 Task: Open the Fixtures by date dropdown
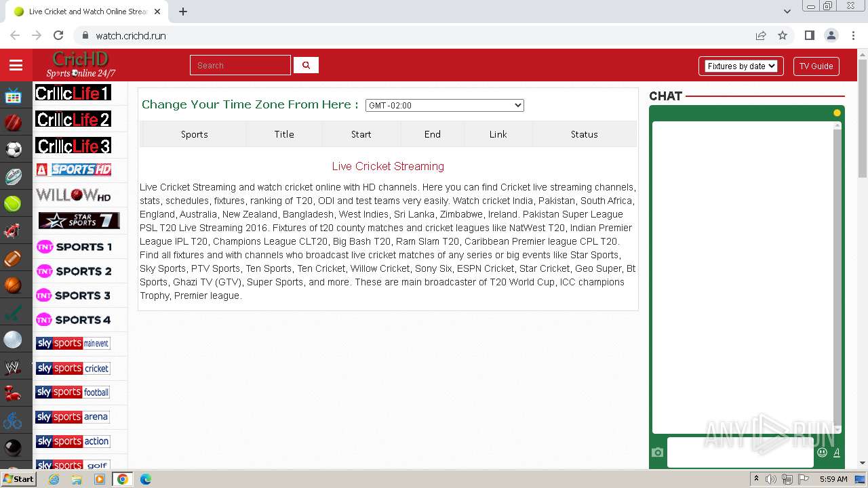click(741, 66)
